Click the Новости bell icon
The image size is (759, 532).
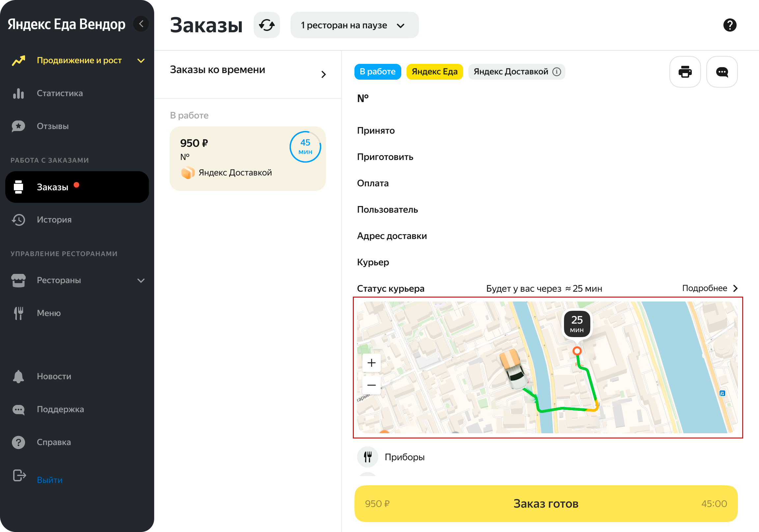[x=18, y=376]
